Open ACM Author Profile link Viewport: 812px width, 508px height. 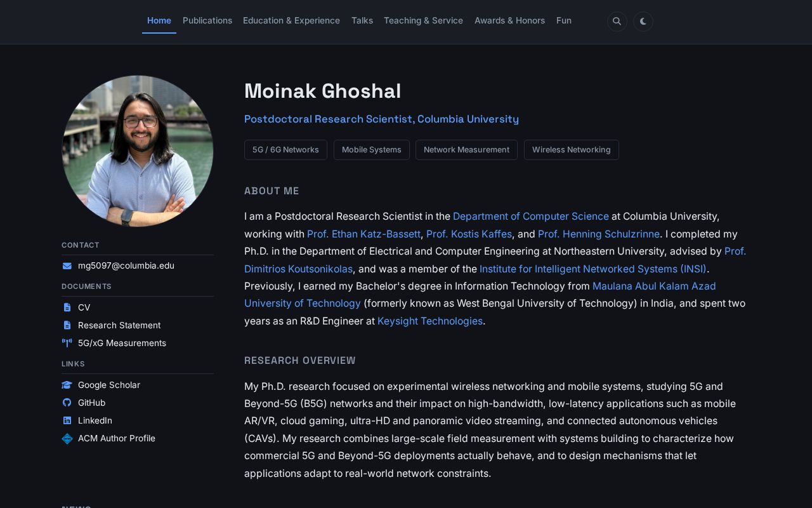(x=117, y=438)
